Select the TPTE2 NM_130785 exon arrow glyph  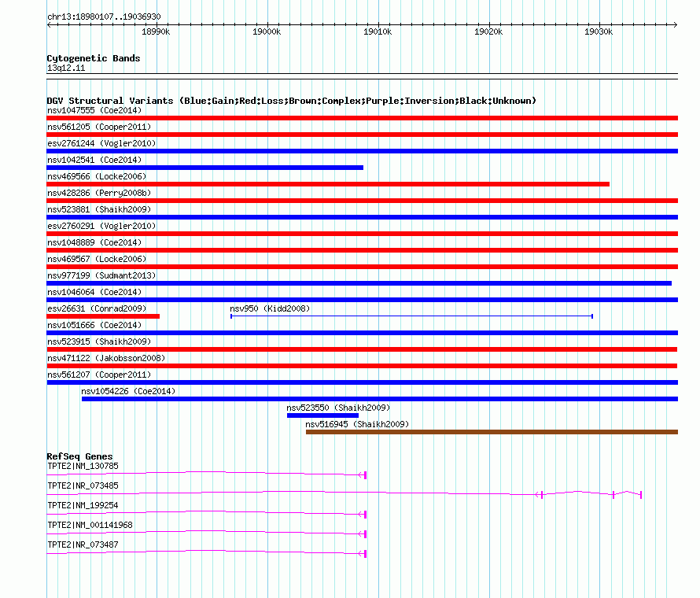[363, 474]
